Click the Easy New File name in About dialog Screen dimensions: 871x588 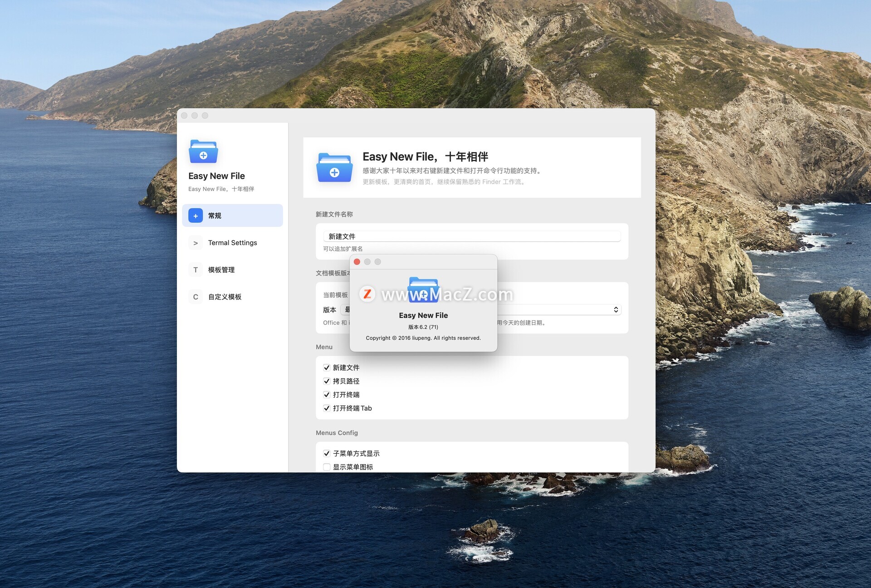click(x=423, y=315)
